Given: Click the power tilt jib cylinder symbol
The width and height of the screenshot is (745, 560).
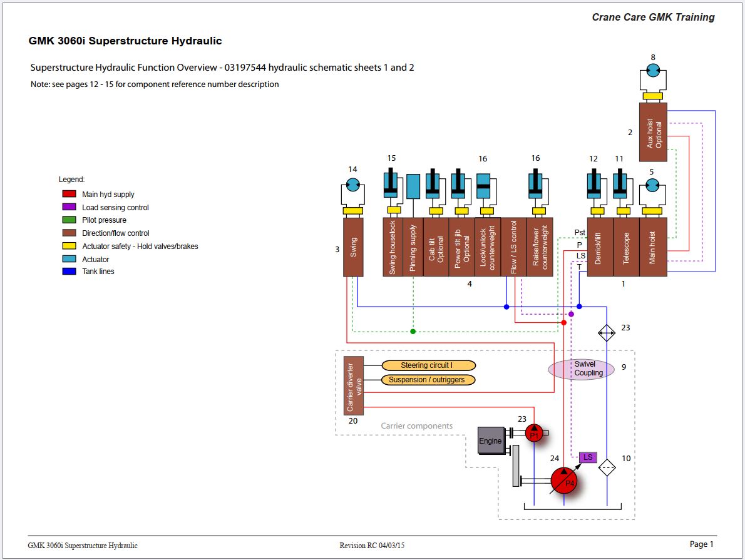Looking at the screenshot, I should [x=458, y=183].
